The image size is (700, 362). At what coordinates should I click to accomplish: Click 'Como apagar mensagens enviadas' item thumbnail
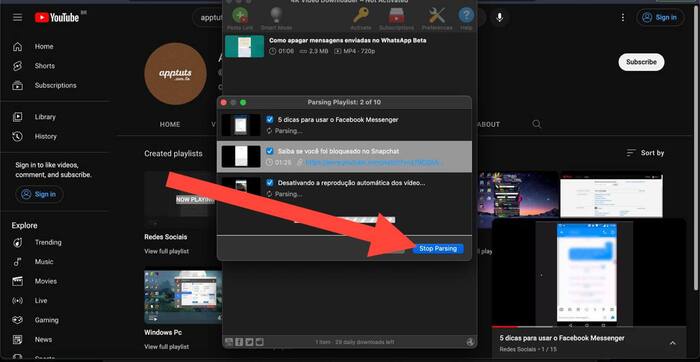coord(244,46)
